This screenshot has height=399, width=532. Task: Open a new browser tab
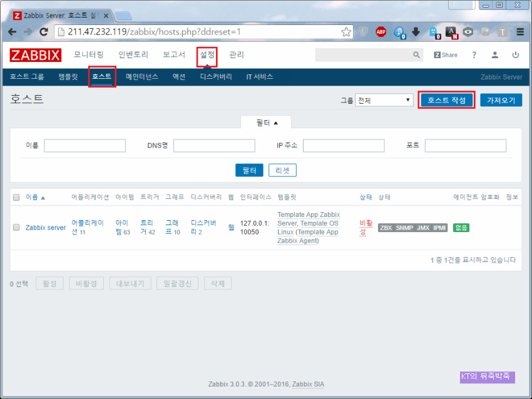pyautogui.click(x=123, y=16)
